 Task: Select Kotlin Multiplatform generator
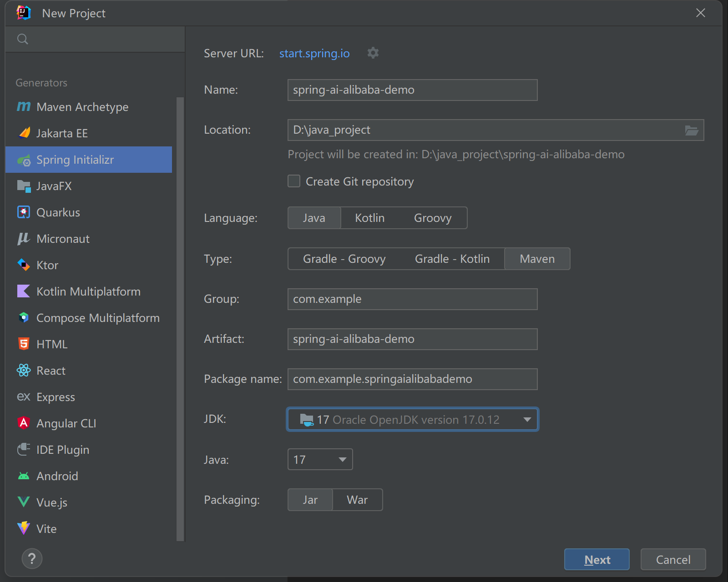point(89,291)
